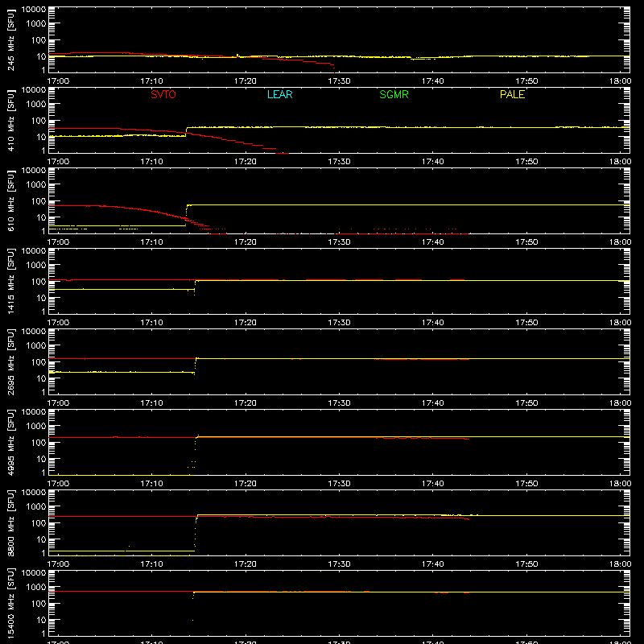Click 17:40 time label under 4995 MHz panel
The width and height of the screenshot is (644, 644).
click(433, 484)
